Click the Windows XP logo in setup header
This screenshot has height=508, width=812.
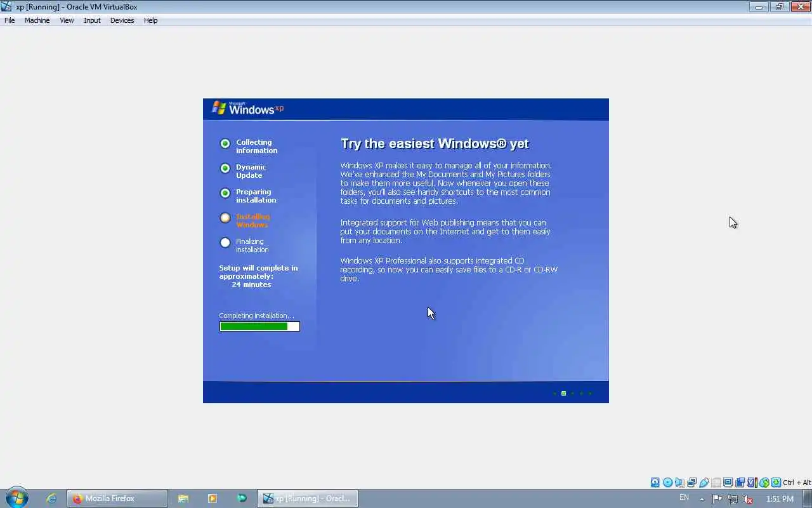248,108
